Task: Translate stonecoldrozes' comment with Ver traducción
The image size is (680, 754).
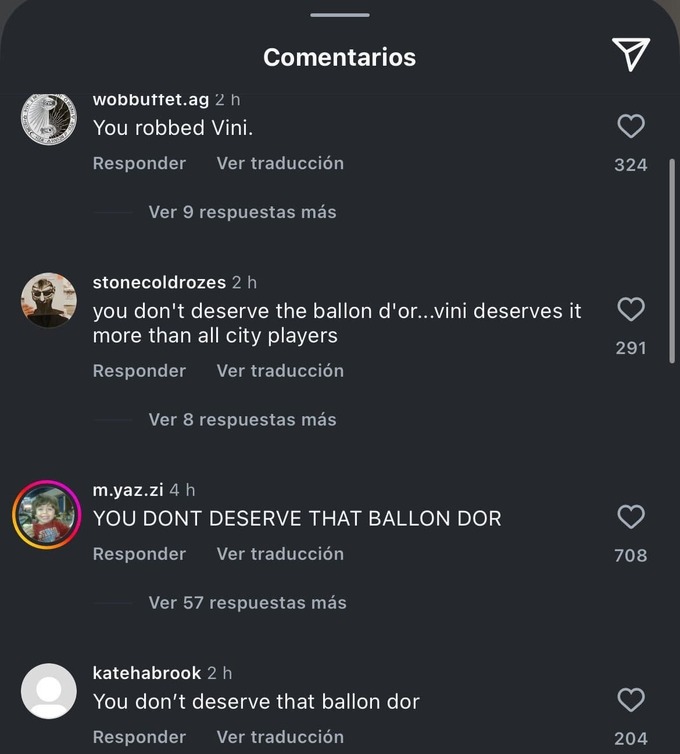Action: pos(280,371)
